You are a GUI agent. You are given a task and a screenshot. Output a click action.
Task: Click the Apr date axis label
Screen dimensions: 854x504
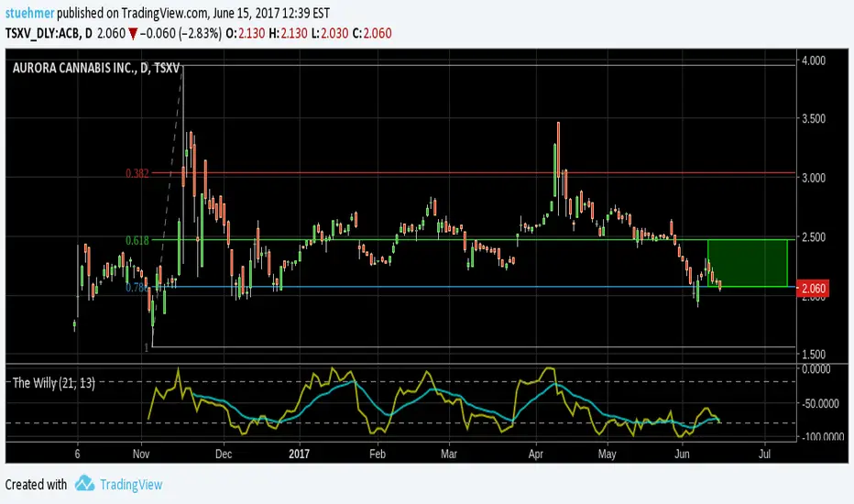click(535, 454)
